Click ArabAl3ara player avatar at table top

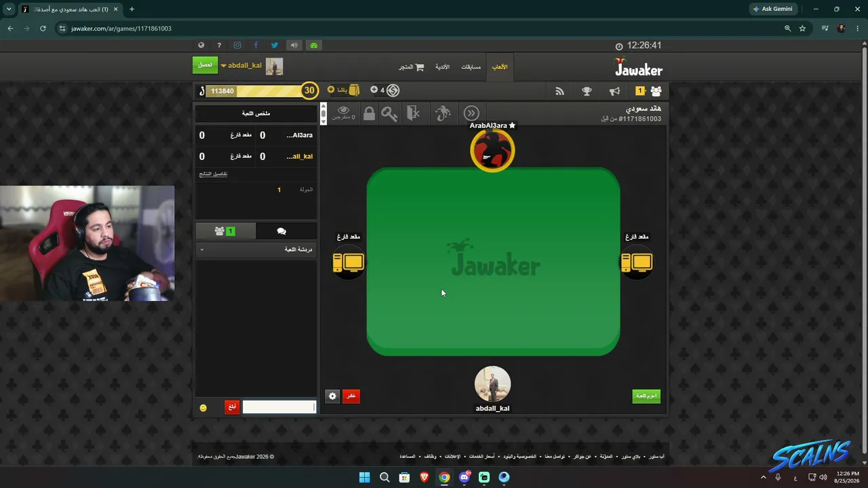click(492, 150)
